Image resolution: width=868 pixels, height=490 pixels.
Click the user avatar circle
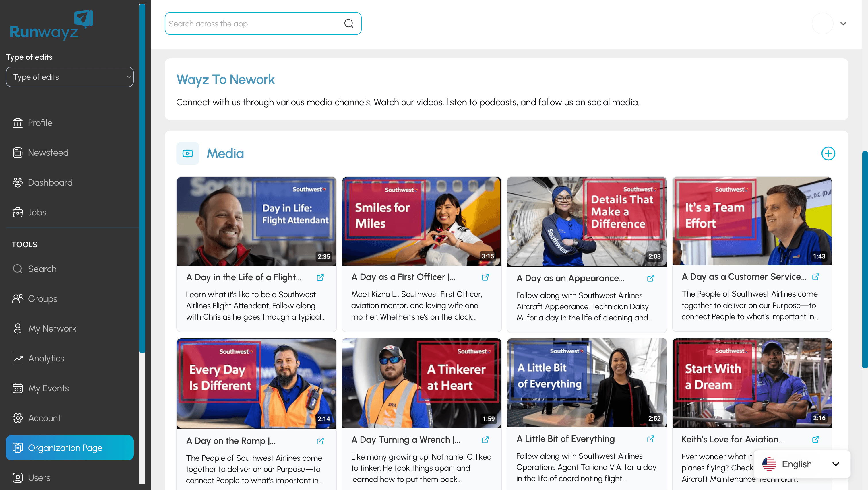[823, 24]
